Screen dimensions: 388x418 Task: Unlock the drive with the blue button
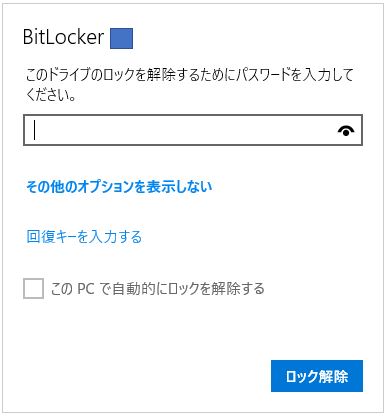click(317, 376)
